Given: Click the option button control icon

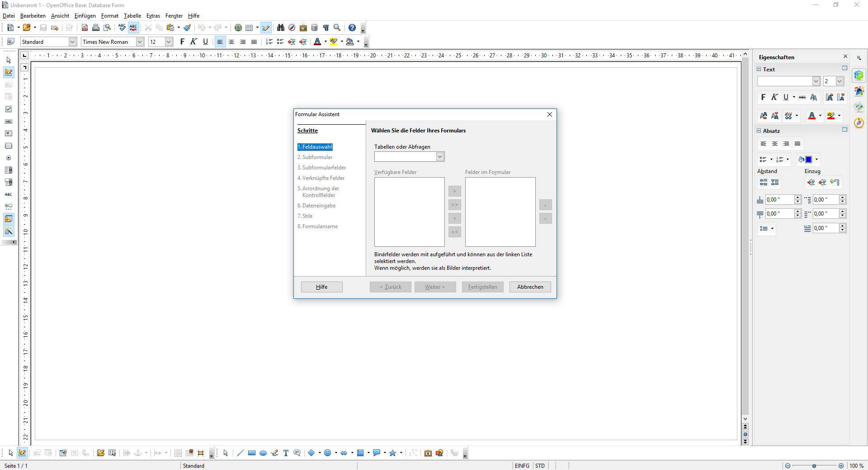Looking at the screenshot, I should coord(9,158).
